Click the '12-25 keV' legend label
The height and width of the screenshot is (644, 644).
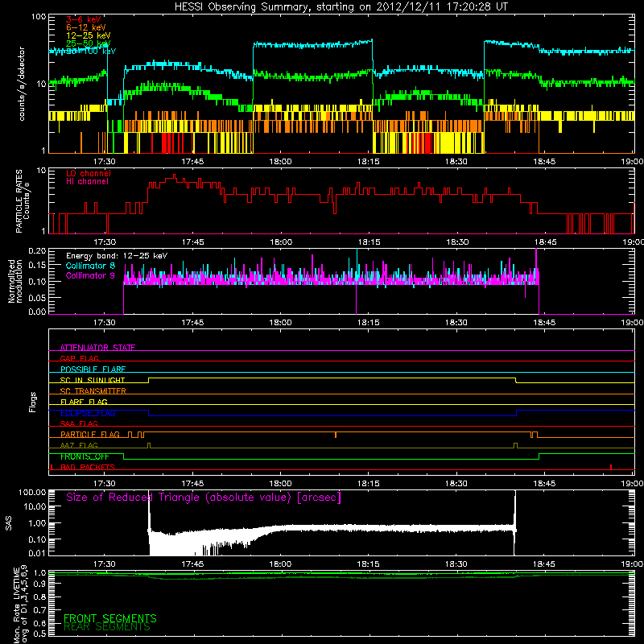pos(88,35)
